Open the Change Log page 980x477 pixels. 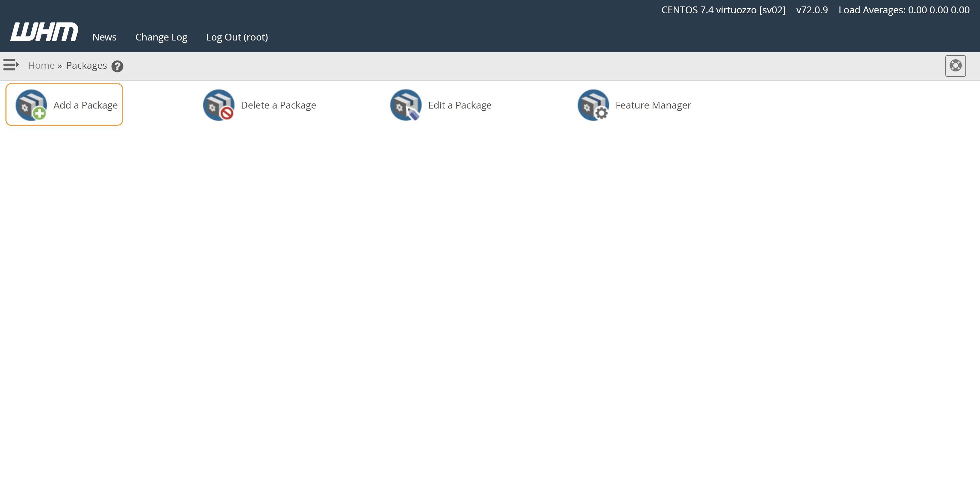coord(161,37)
